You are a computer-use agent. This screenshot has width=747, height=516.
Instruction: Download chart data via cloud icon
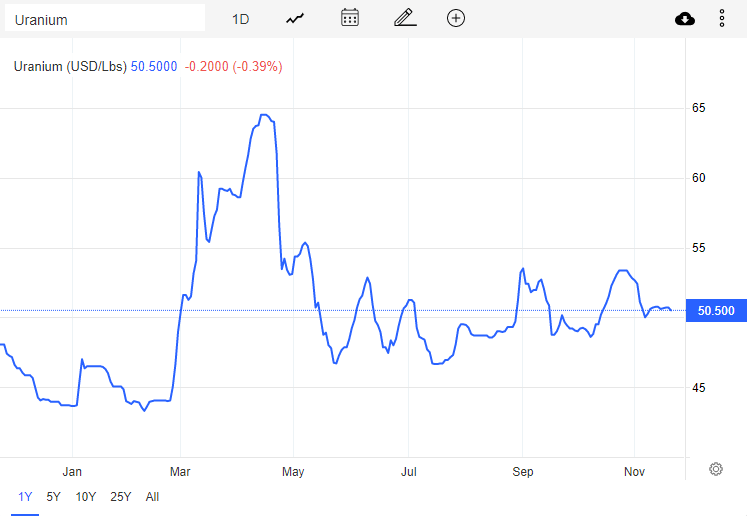(685, 19)
